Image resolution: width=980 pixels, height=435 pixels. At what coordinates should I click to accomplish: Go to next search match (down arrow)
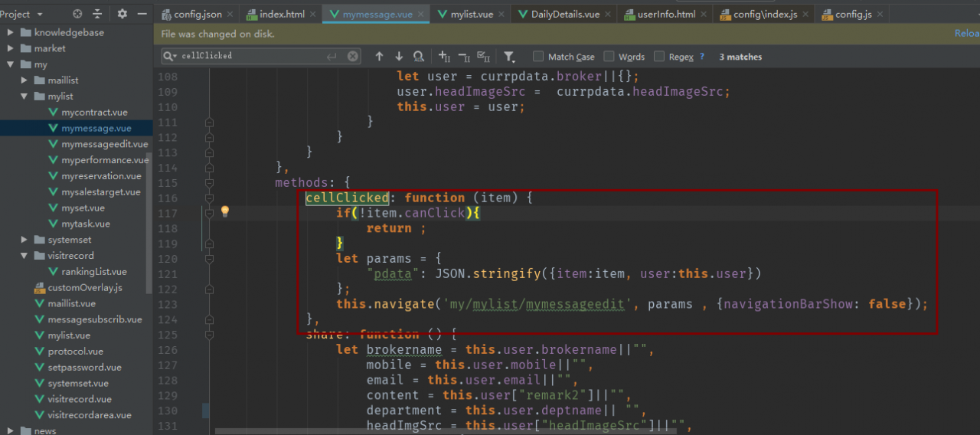coord(399,56)
